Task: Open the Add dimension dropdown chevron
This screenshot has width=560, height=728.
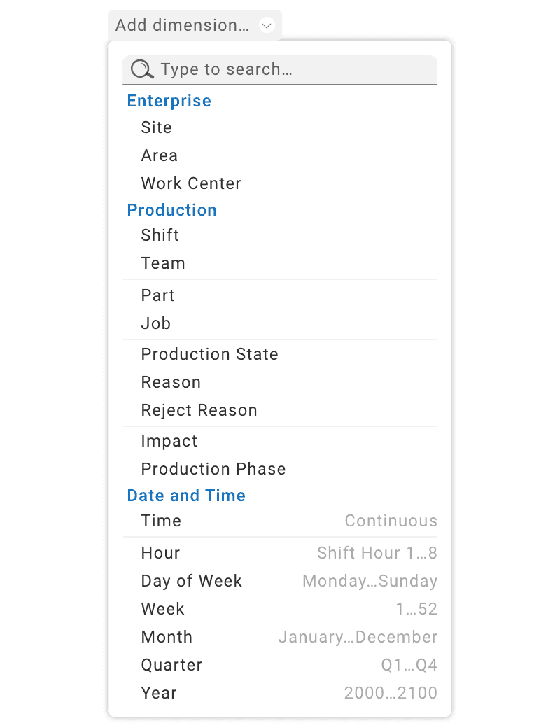Action: 266,24
